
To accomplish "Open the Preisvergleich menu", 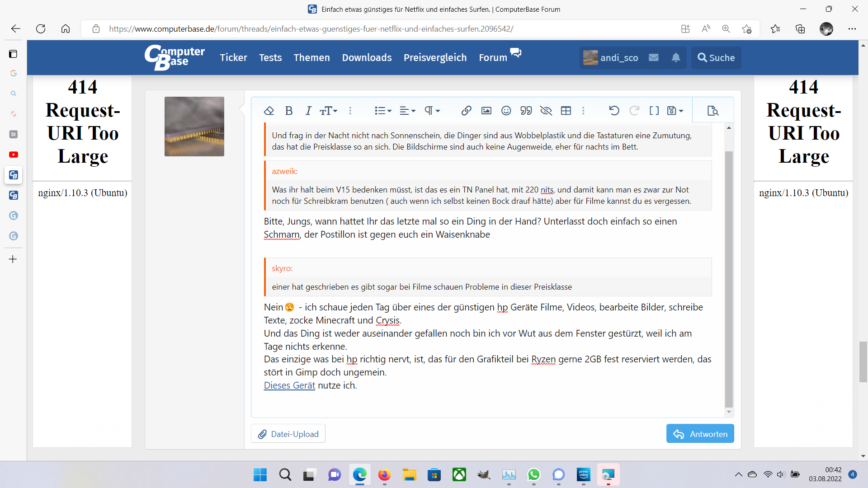I will [435, 58].
